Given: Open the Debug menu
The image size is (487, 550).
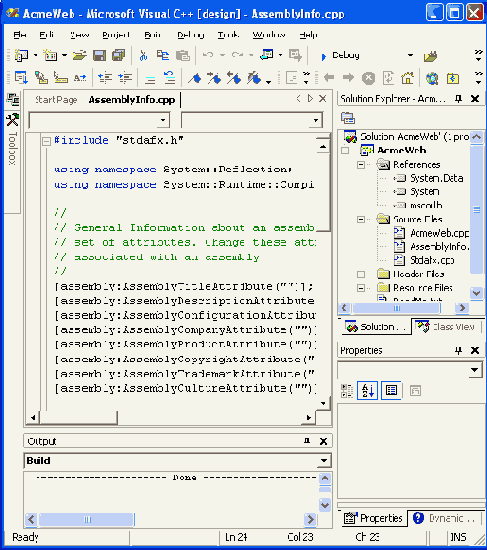Looking at the screenshot, I should point(191,35).
